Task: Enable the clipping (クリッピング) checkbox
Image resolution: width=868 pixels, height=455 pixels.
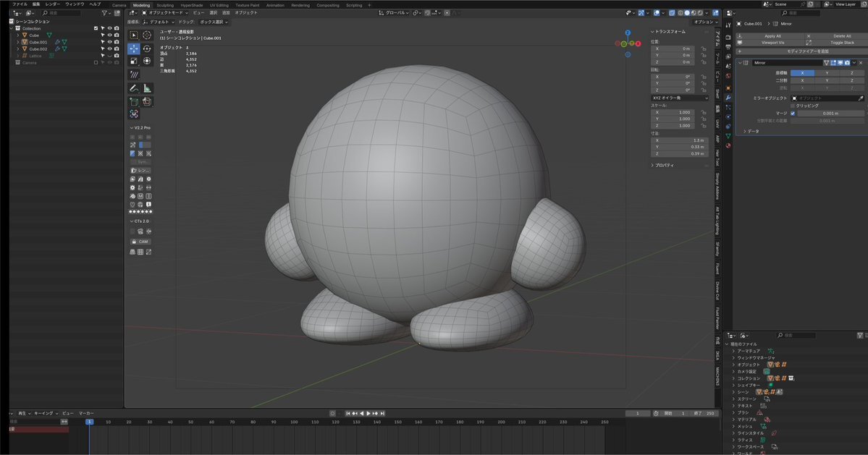Action: pos(793,106)
